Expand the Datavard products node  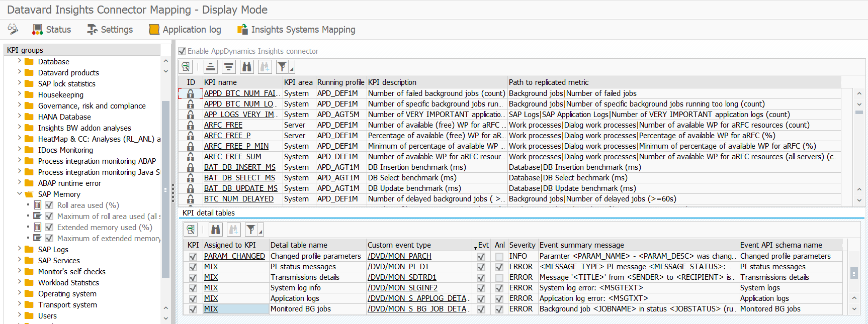tap(20, 72)
